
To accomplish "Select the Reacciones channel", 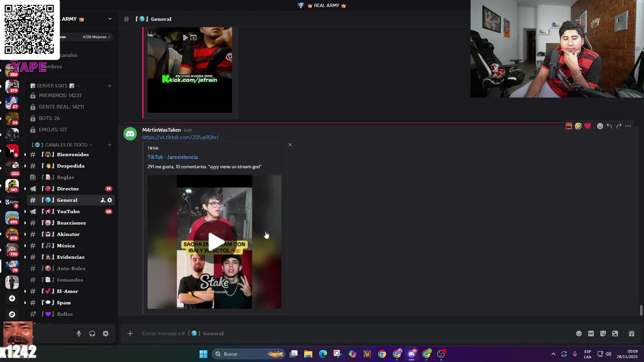I will [70, 223].
